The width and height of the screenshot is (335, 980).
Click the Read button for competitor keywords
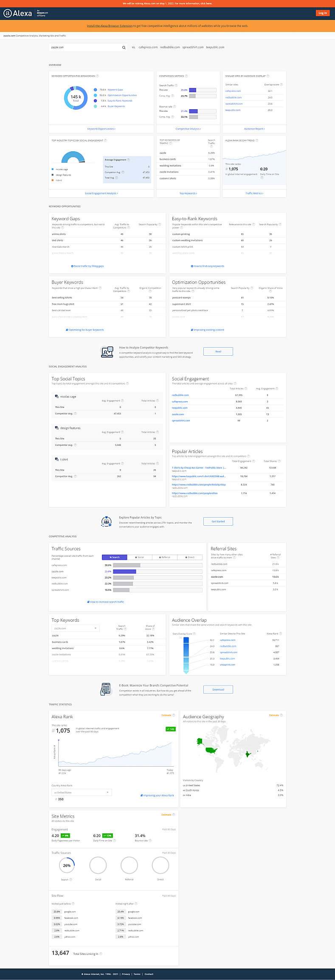[218, 351]
